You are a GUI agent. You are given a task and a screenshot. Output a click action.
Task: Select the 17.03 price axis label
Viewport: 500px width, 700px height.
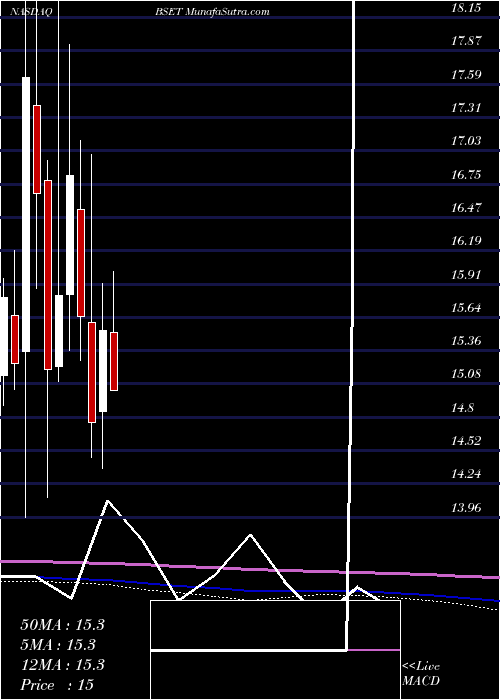tap(466, 141)
